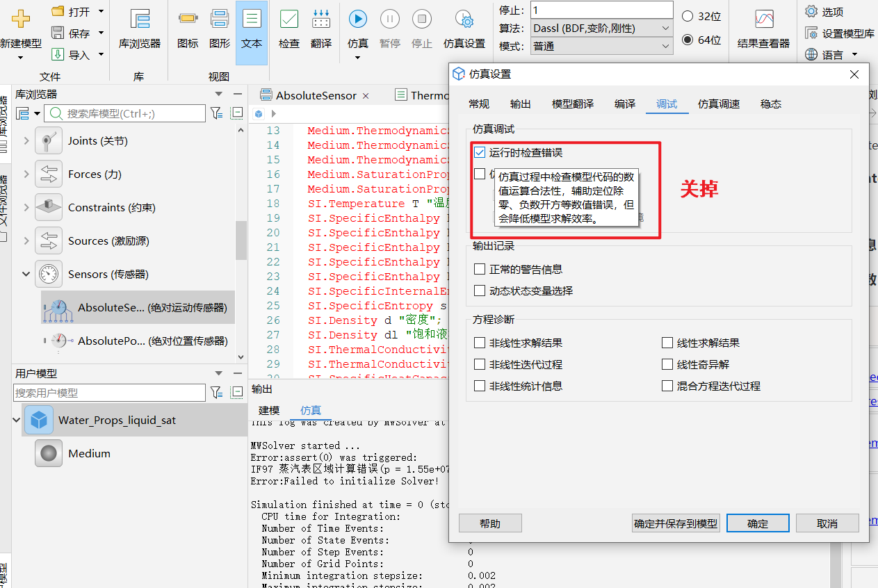The height and width of the screenshot is (588, 878).
Task: Check 非线性迭代过程 option
Action: pyautogui.click(x=480, y=364)
